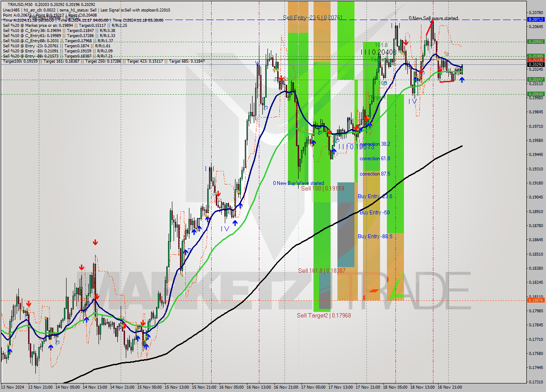
Task: Click the 'Sell 161.8 | 0.18387' label
Action: [x=322, y=271]
